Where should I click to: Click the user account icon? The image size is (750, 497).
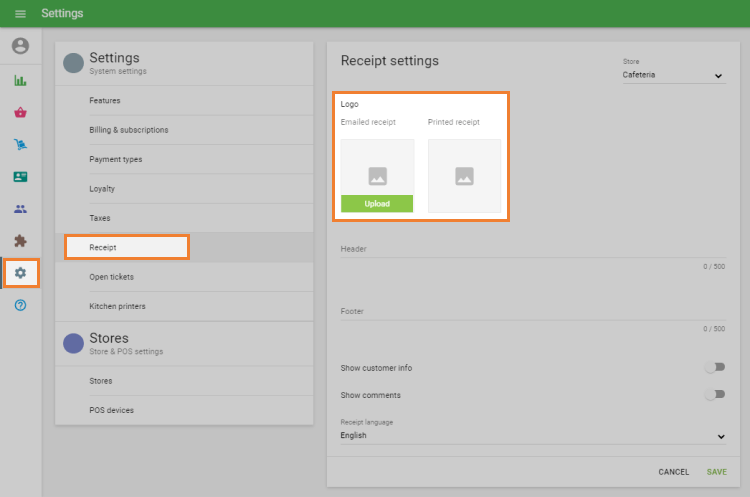click(x=20, y=46)
